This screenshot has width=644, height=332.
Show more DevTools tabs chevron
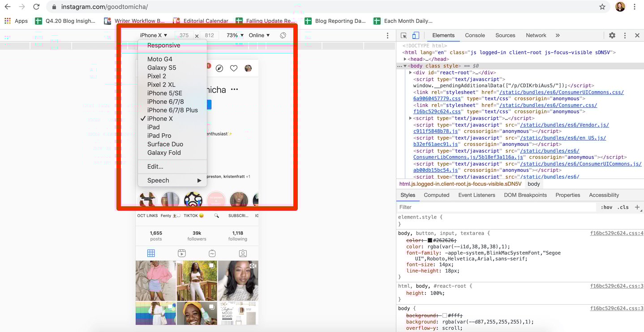tap(558, 35)
